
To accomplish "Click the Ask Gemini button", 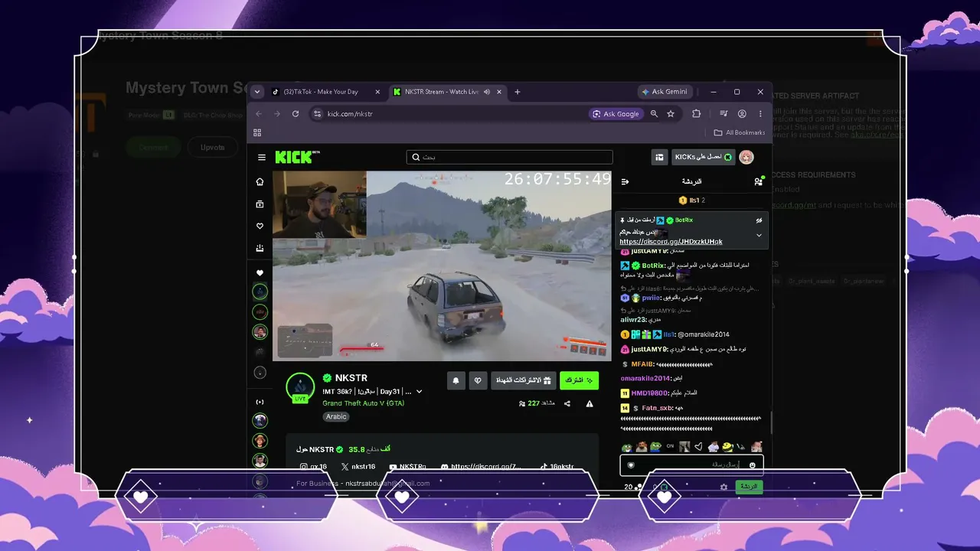I will point(665,92).
